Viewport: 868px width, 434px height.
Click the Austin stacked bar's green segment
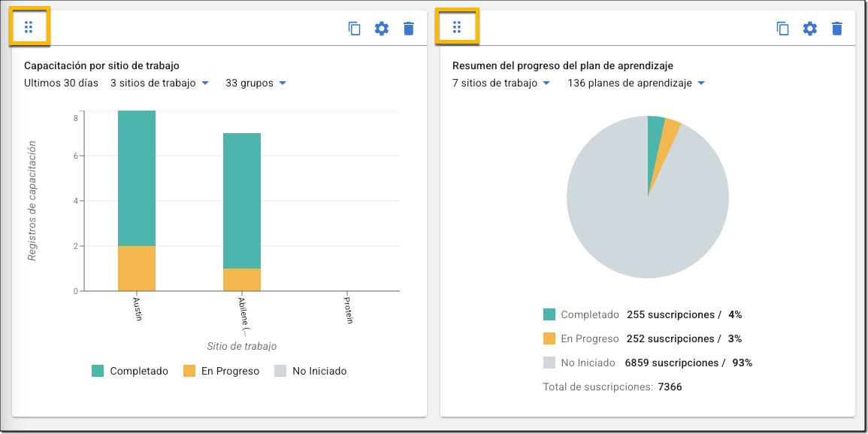coord(137,178)
